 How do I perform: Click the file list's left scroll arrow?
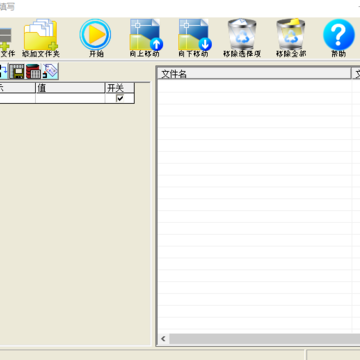pyautogui.click(x=163, y=339)
